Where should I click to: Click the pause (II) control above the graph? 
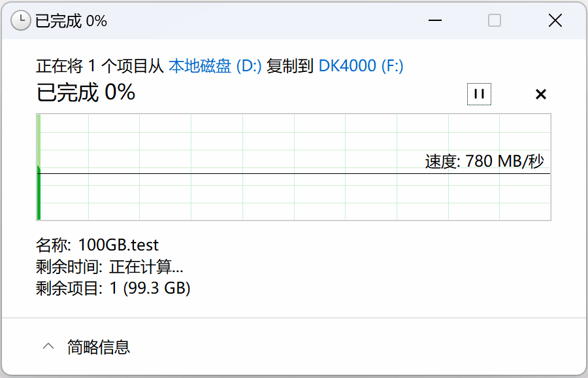[479, 94]
